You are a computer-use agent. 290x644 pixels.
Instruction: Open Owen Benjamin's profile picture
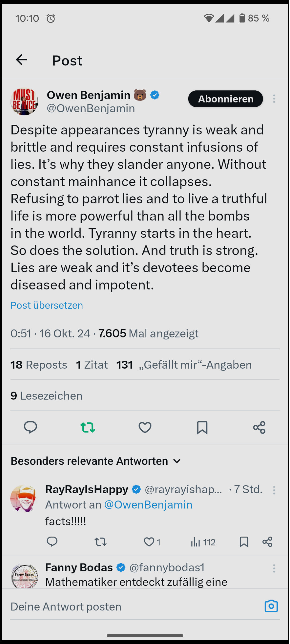click(24, 101)
